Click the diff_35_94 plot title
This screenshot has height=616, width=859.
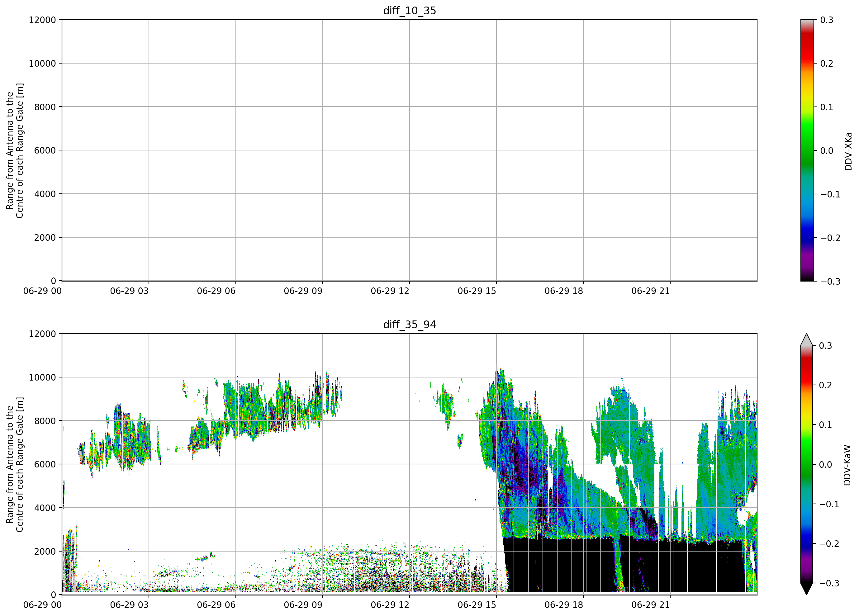pos(410,325)
